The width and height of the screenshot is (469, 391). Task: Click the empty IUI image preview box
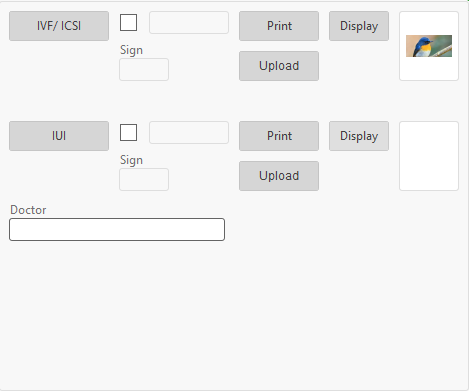429,156
